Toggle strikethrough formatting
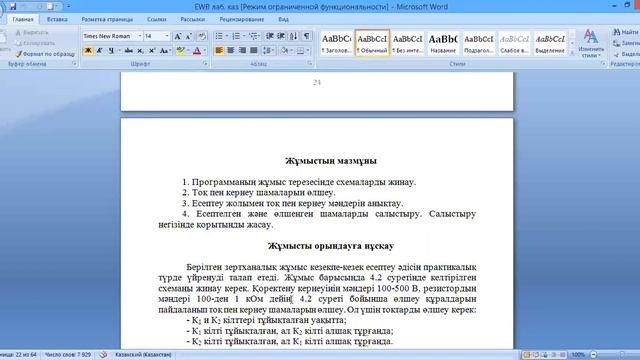 129,51
